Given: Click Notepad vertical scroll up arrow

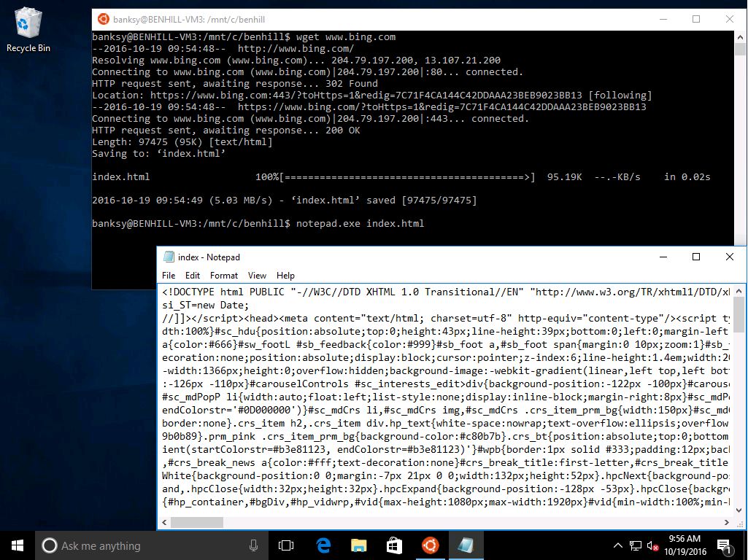Looking at the screenshot, I should click(739, 291).
